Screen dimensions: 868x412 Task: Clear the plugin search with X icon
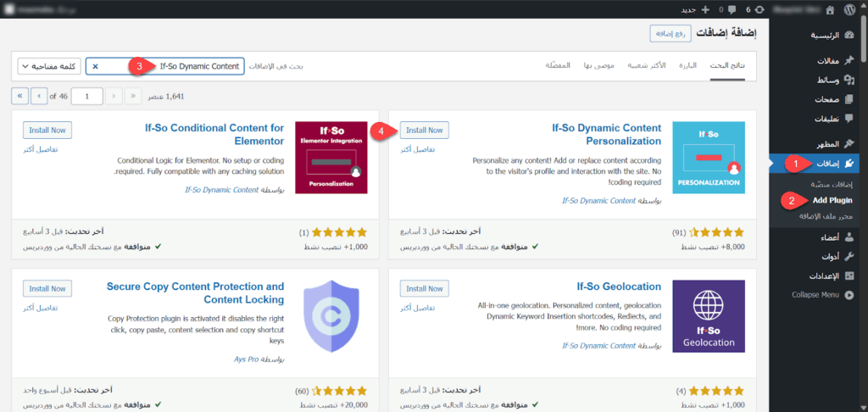pos(95,66)
